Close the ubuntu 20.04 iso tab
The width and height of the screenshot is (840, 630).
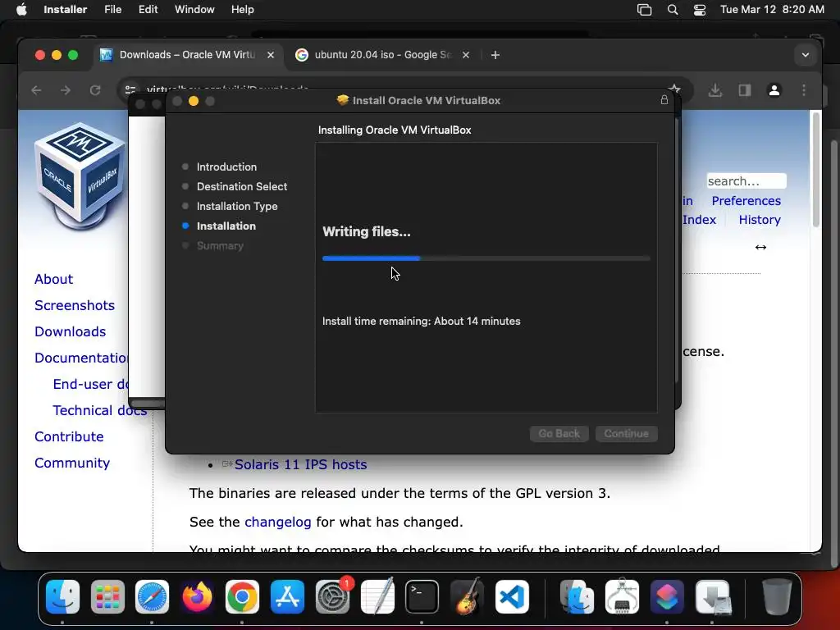point(466,55)
